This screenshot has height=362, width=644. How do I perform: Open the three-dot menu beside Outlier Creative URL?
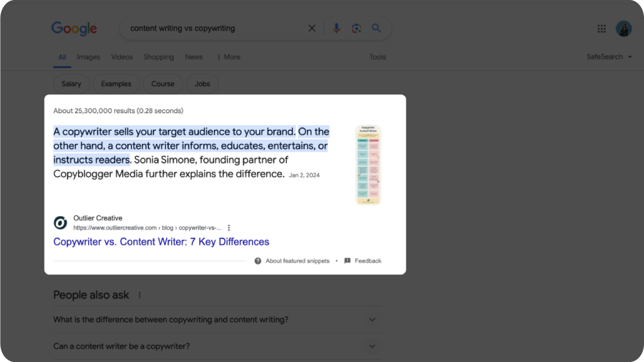coord(229,228)
